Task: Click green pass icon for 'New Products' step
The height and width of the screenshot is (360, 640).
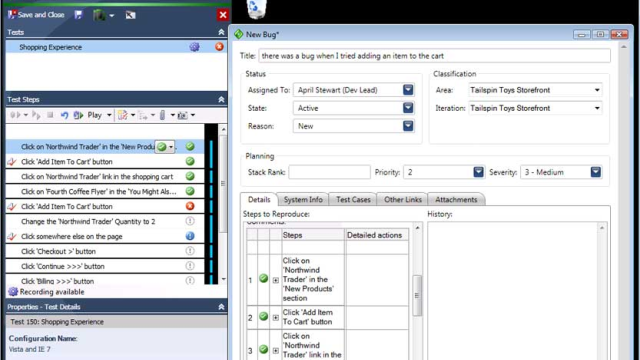Action: pyautogui.click(x=190, y=147)
